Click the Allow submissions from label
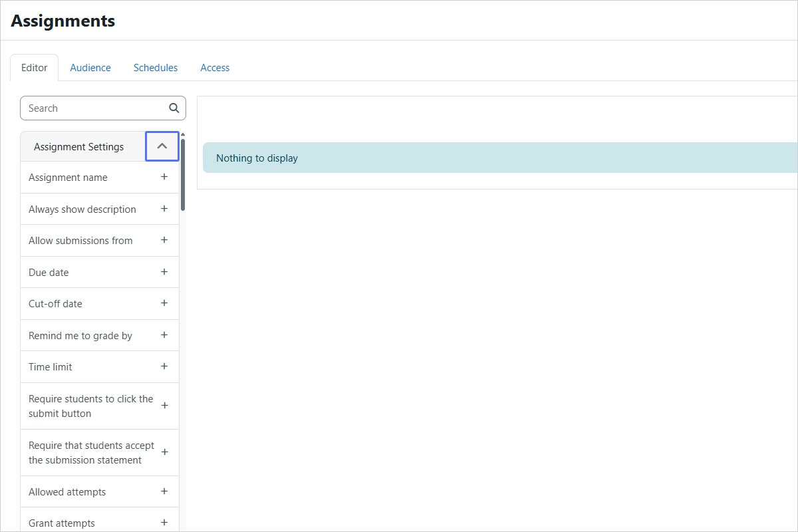 [x=80, y=241]
